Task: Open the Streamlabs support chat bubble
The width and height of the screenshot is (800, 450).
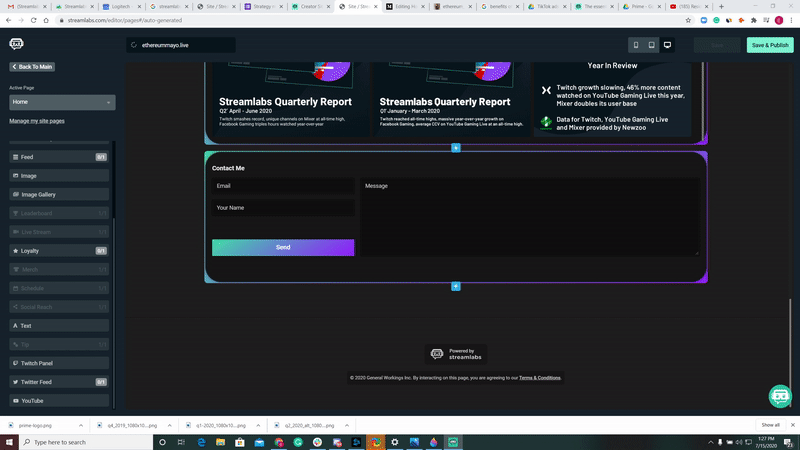Action: pyautogui.click(x=780, y=396)
